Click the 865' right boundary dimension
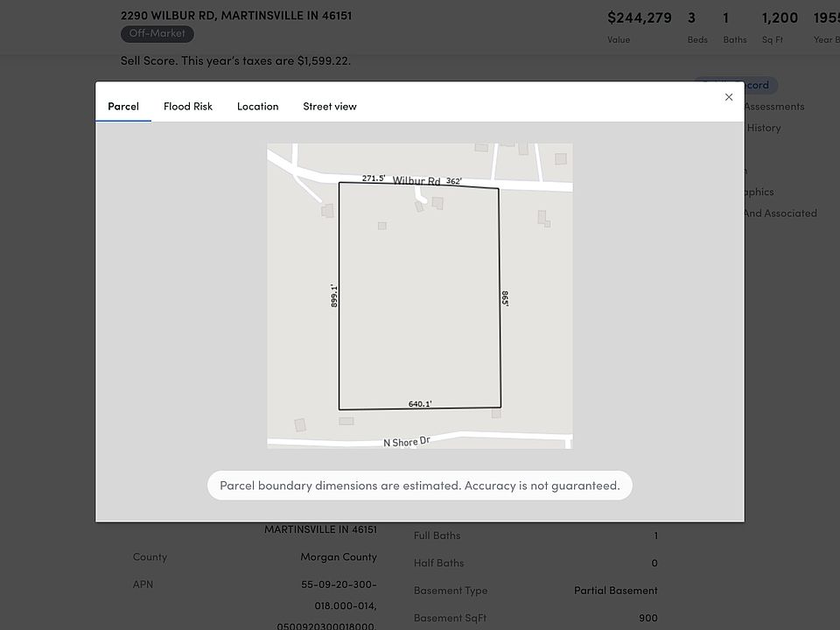 coord(505,298)
